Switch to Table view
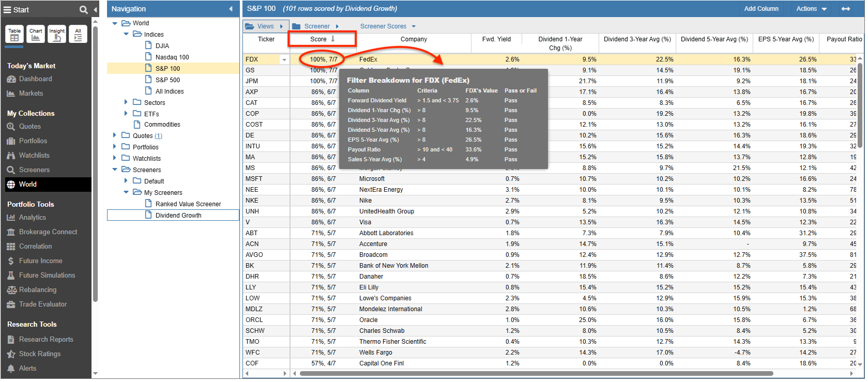This screenshot has height=382, width=868. (14, 34)
